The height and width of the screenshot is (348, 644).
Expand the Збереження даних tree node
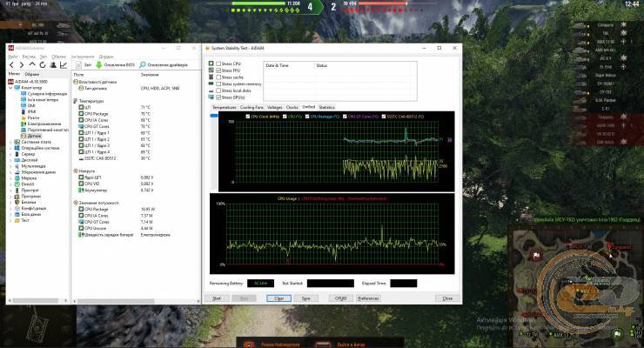coord(10,172)
